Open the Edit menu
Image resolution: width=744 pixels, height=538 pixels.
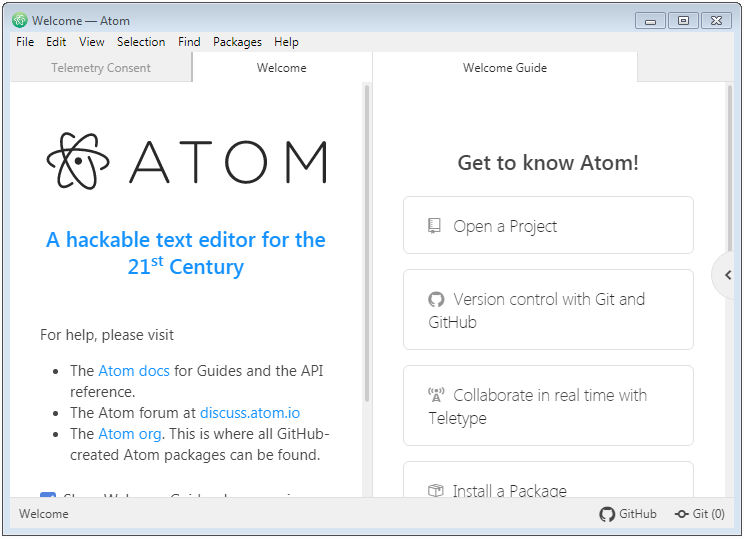point(56,42)
